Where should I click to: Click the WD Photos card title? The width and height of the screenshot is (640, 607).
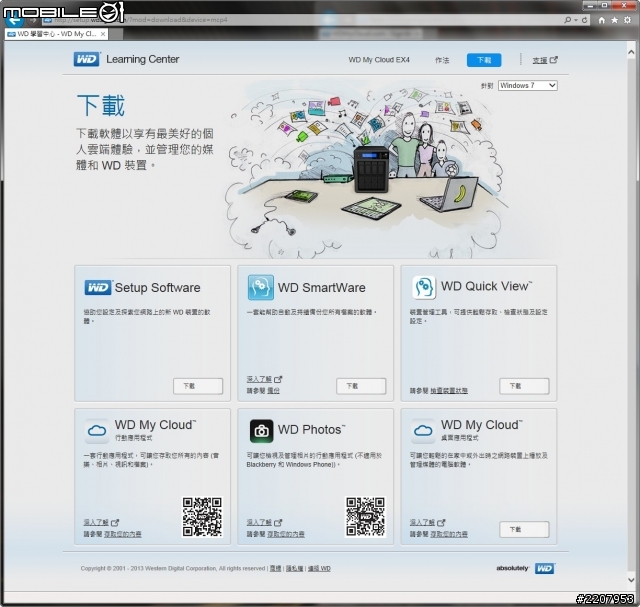pyautogui.click(x=311, y=429)
